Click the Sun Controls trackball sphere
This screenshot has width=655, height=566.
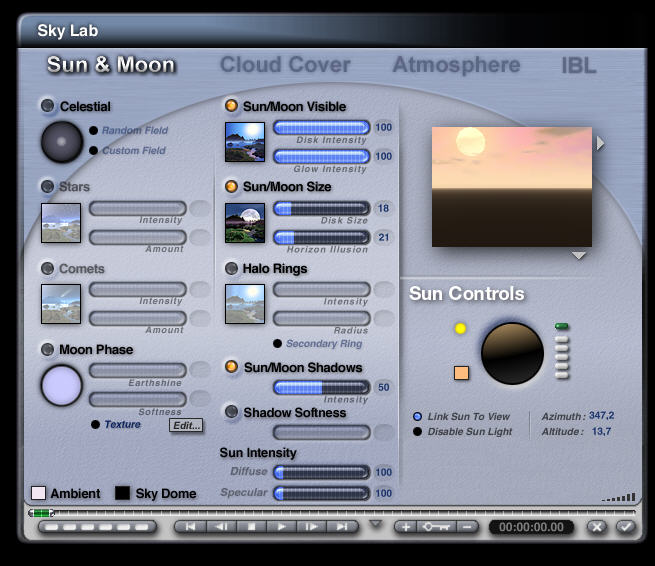[x=512, y=353]
